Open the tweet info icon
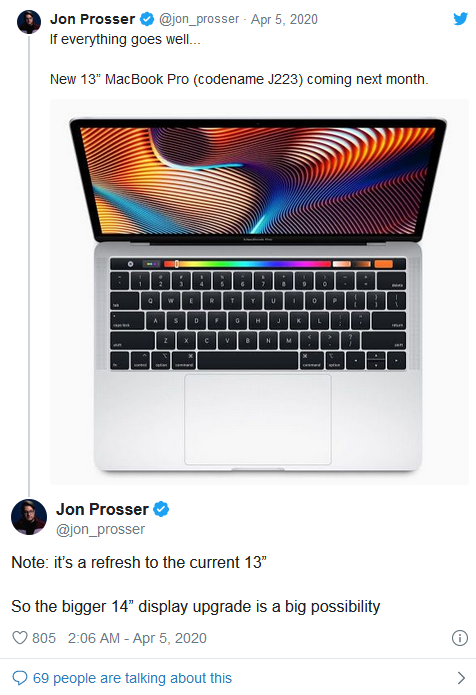Image resolution: width=476 pixels, height=695 pixels. pos(460,638)
